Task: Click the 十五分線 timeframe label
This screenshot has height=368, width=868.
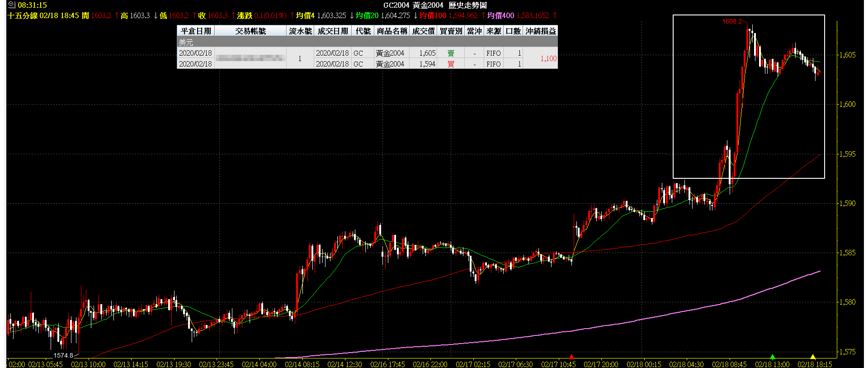Action: coord(23,15)
